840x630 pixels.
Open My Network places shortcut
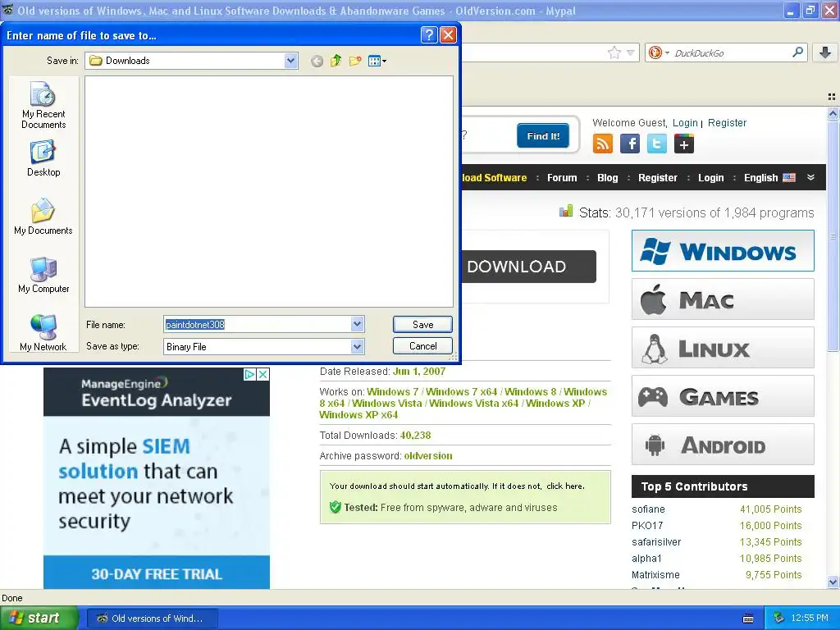coord(43,333)
